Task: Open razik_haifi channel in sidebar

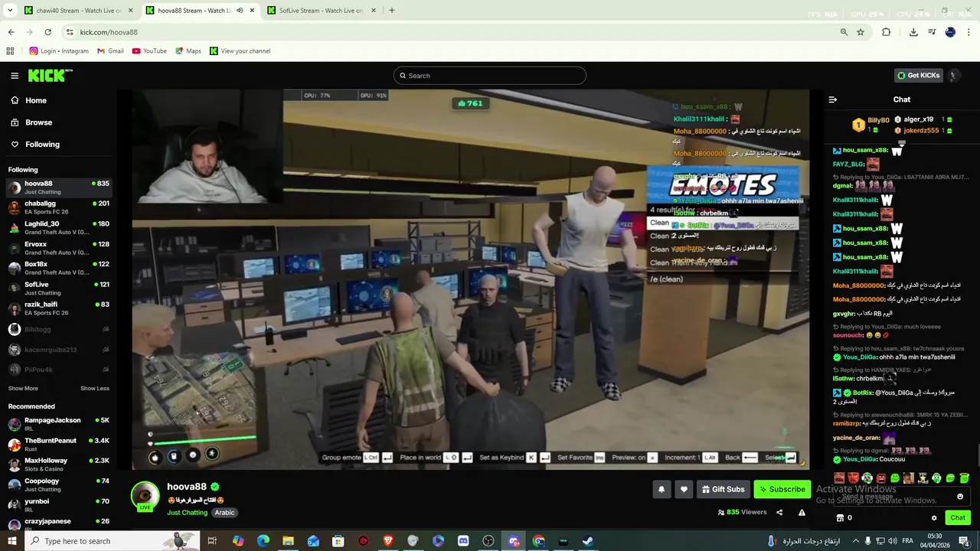Action: (x=58, y=308)
